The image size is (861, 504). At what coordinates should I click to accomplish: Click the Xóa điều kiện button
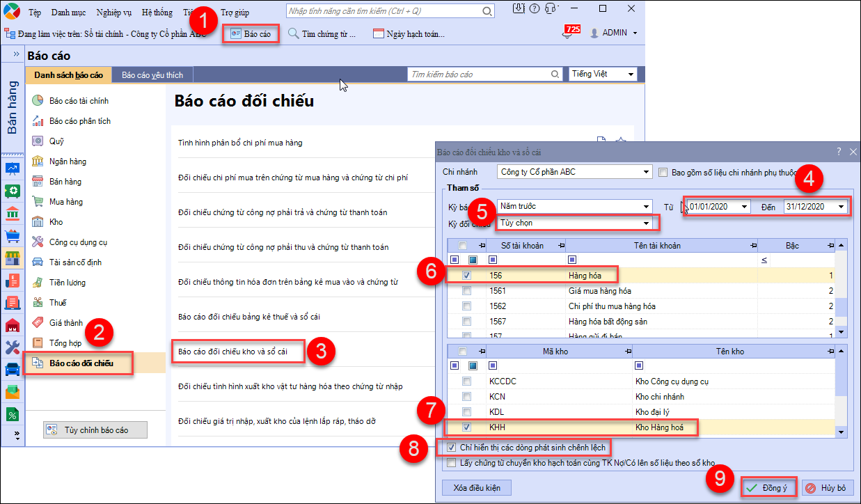(x=477, y=487)
